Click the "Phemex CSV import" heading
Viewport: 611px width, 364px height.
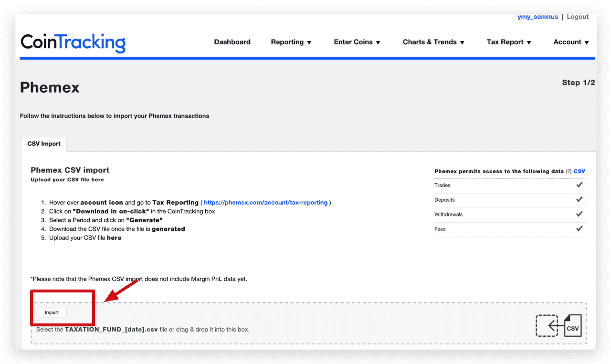70,170
